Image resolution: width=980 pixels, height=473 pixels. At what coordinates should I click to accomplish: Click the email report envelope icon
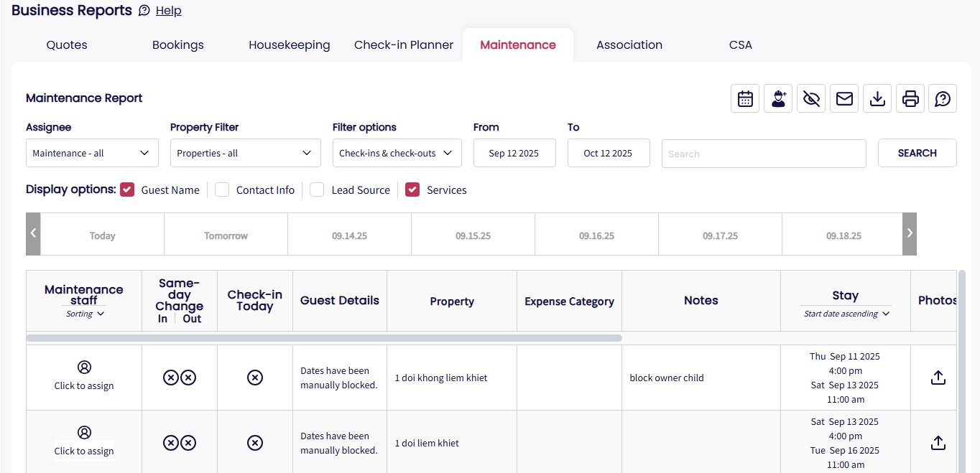tap(844, 99)
